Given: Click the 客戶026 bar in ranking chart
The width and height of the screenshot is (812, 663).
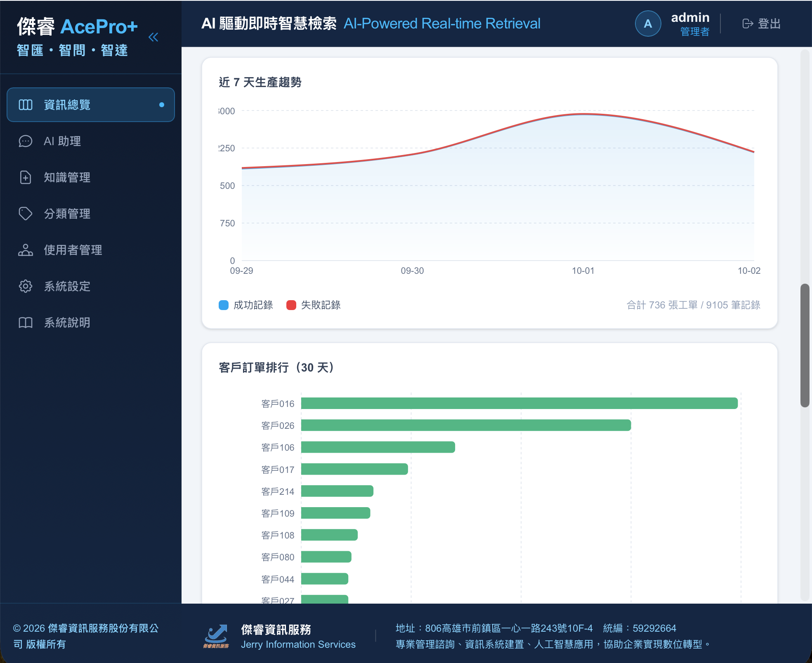Looking at the screenshot, I should (466, 425).
